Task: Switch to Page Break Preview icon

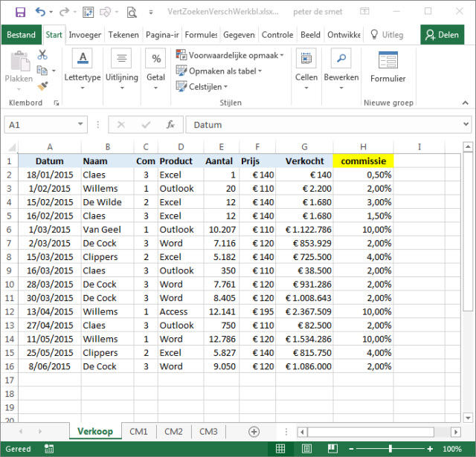Action: pos(332,449)
